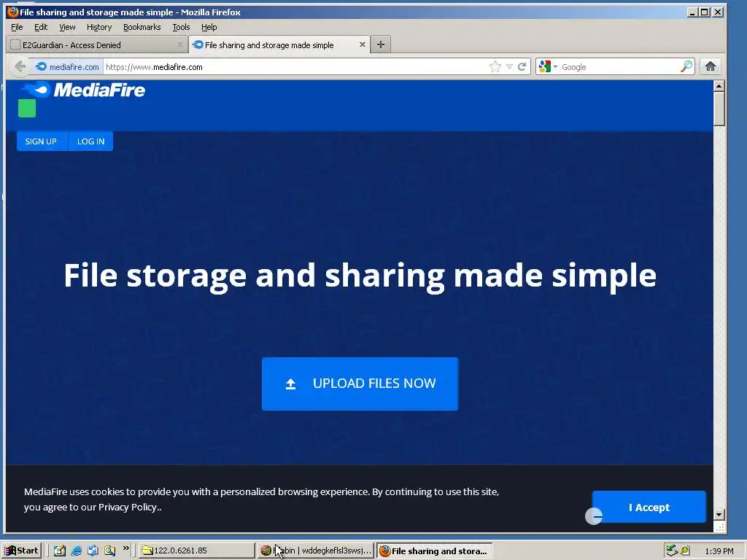Click the cookie notice Privacy Policy text

(127, 507)
